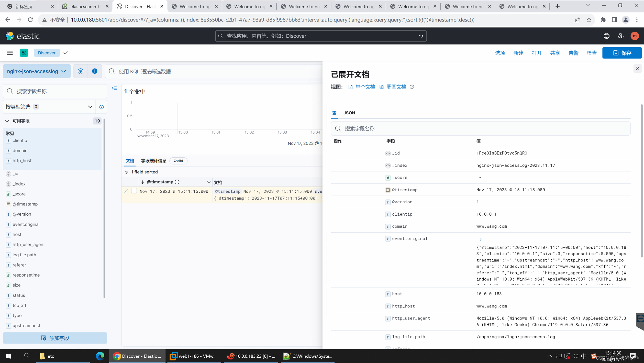Click the flyout vertical scrollbar
Viewport: 644px width, 363px height.
pyautogui.click(x=642, y=181)
